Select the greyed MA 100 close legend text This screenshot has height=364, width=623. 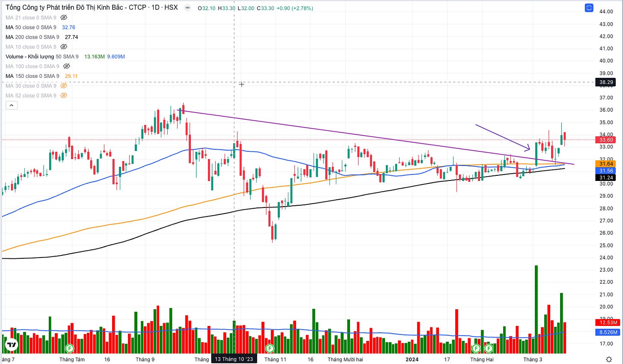coord(33,66)
